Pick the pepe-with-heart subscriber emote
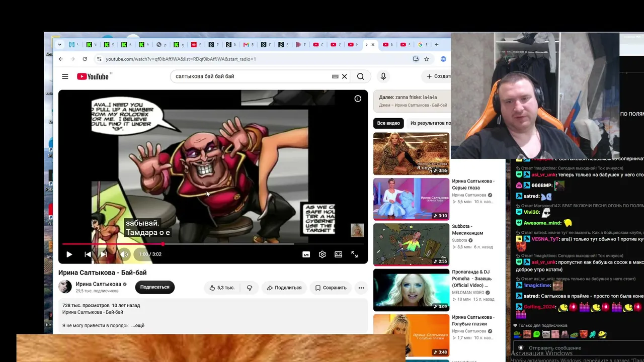This screenshot has height=362, width=644. point(518,334)
